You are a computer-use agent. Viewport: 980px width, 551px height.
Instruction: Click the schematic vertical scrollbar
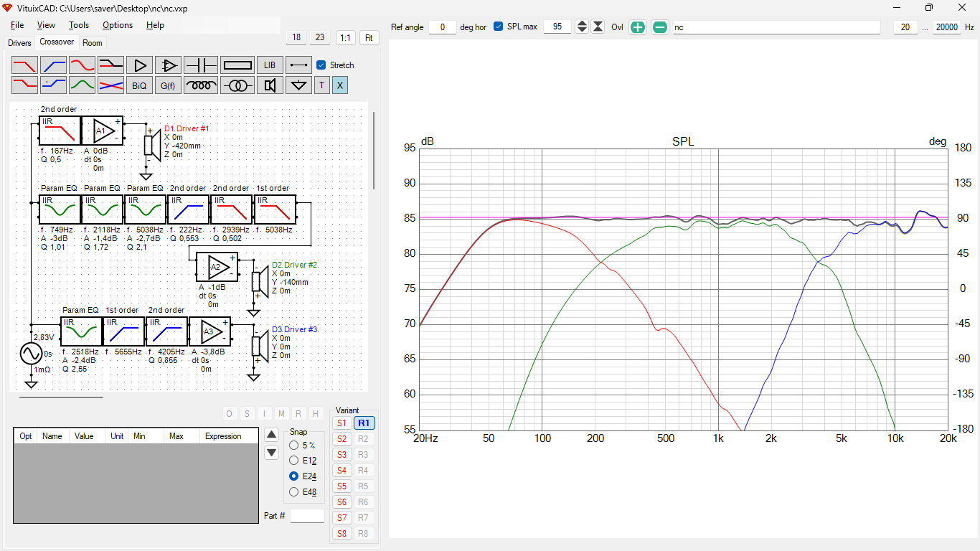click(373, 151)
